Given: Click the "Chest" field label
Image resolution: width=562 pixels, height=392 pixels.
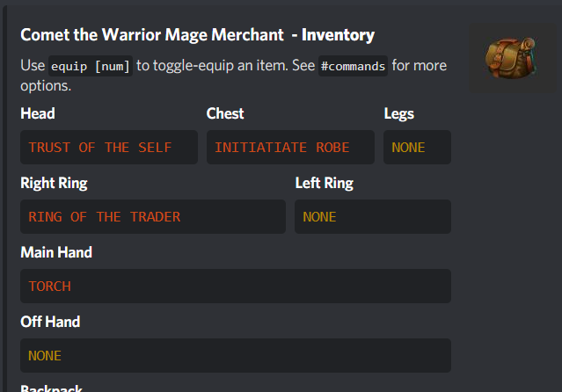Looking at the screenshot, I should [225, 113].
